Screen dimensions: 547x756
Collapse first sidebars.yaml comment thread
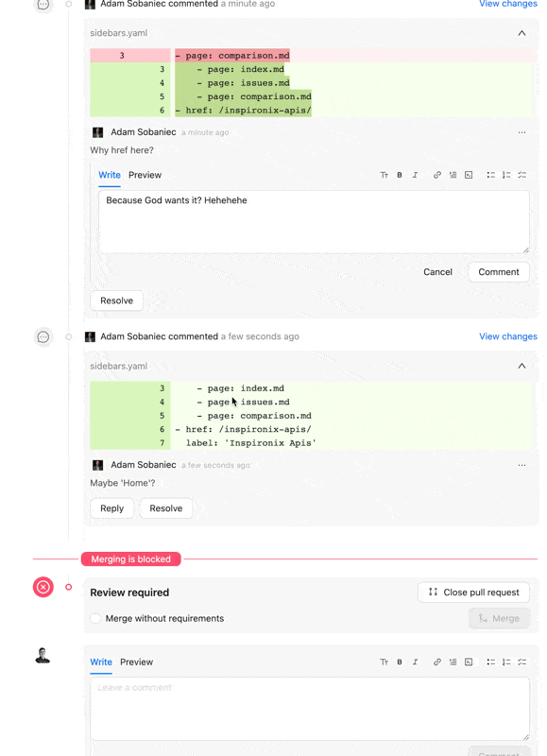tap(521, 33)
